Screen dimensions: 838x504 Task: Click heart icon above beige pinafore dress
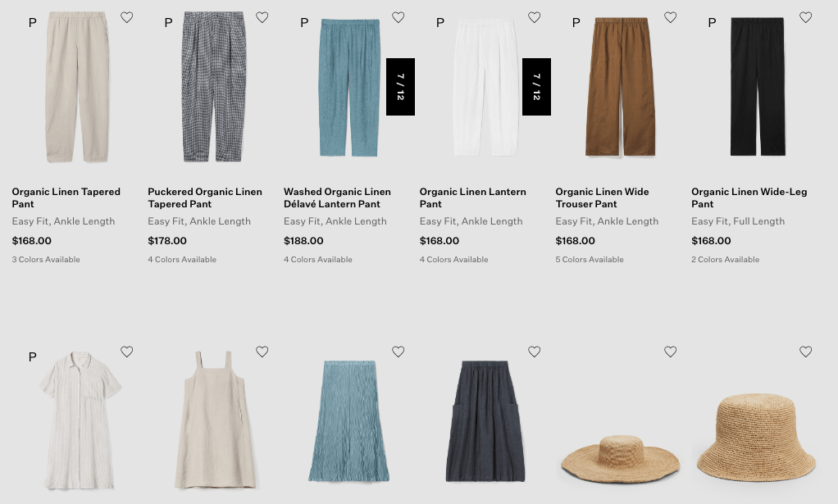(x=262, y=352)
